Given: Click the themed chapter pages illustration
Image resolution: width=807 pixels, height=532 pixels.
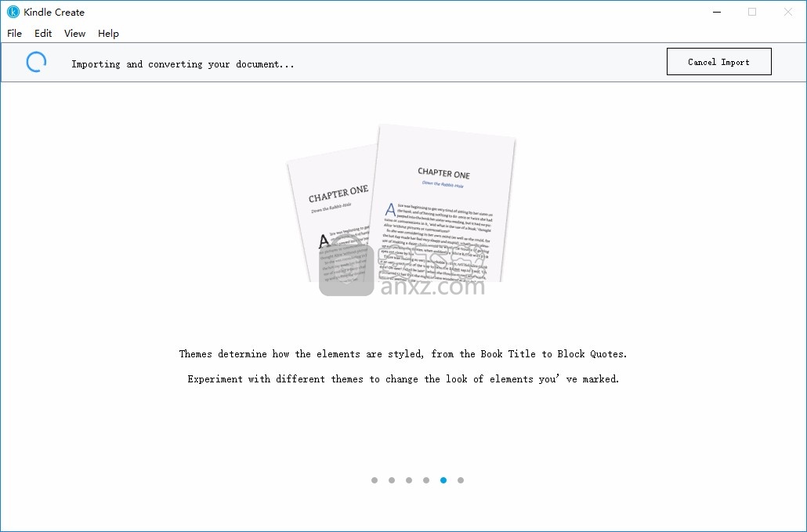Looking at the screenshot, I should (401, 204).
